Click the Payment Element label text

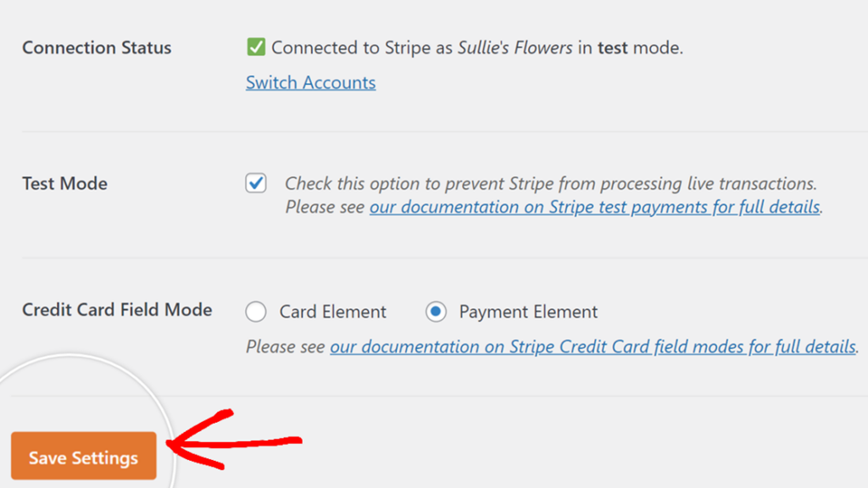point(531,312)
